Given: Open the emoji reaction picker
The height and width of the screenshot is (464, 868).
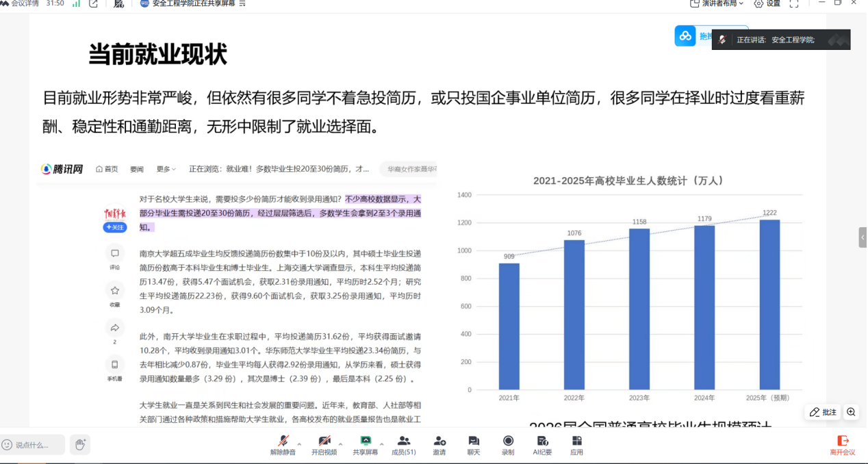Looking at the screenshot, I should (8, 445).
